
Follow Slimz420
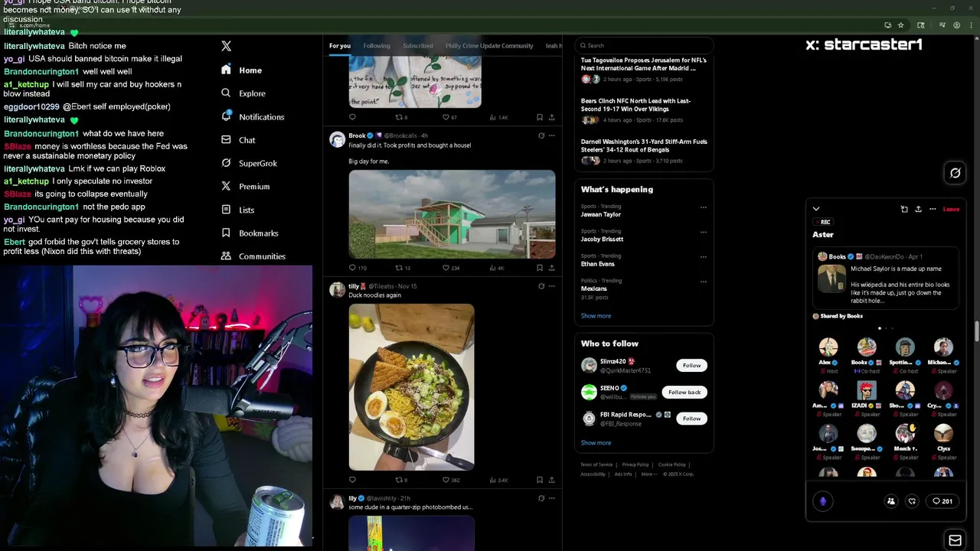coord(691,365)
